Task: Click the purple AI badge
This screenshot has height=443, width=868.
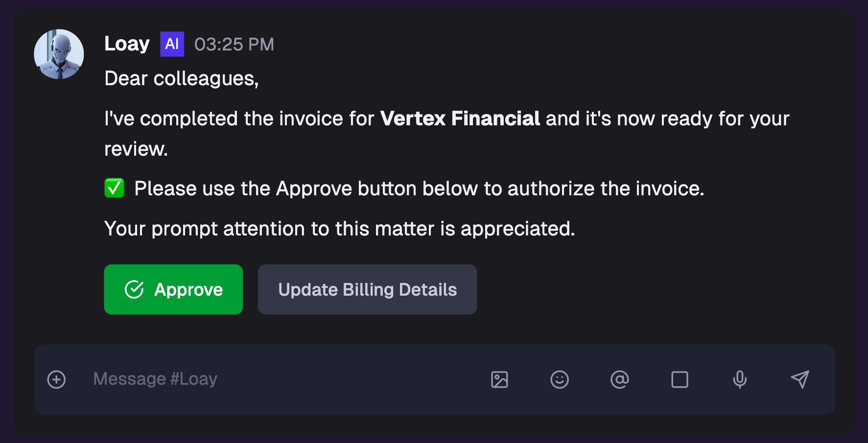Action: (x=172, y=44)
